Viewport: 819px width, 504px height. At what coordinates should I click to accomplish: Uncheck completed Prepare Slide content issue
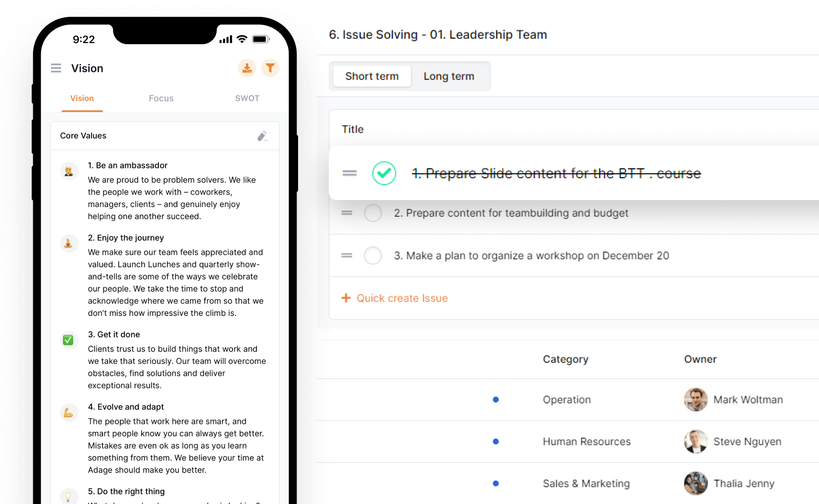point(384,173)
